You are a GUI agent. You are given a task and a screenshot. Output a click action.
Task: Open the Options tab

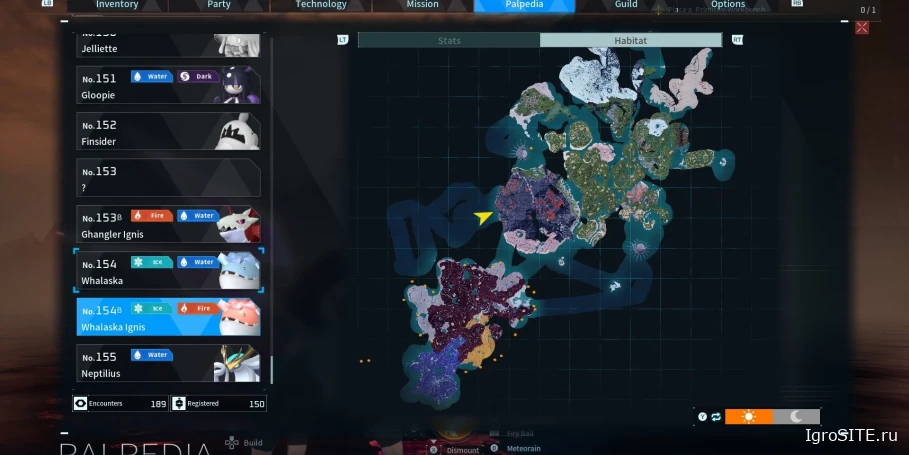click(728, 5)
